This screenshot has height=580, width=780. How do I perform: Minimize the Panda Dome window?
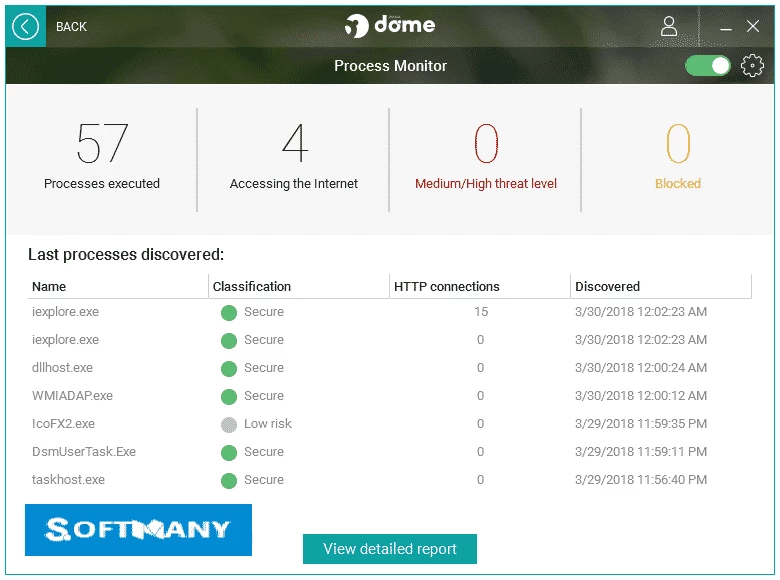click(x=726, y=27)
